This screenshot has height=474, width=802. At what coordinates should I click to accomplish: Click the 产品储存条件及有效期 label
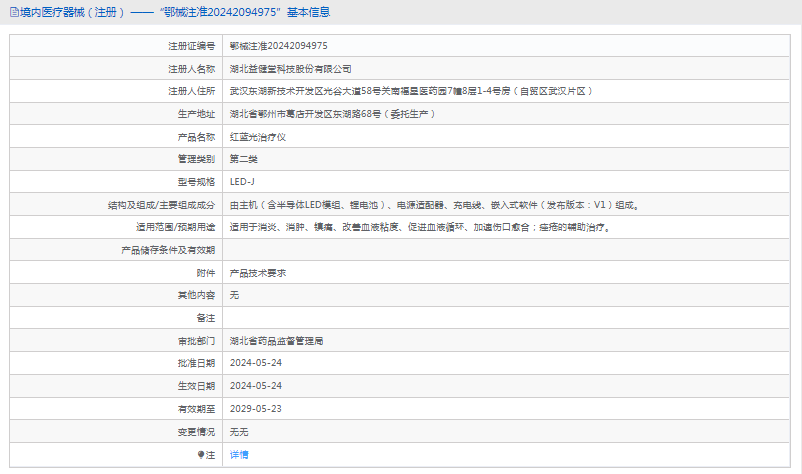pos(168,250)
